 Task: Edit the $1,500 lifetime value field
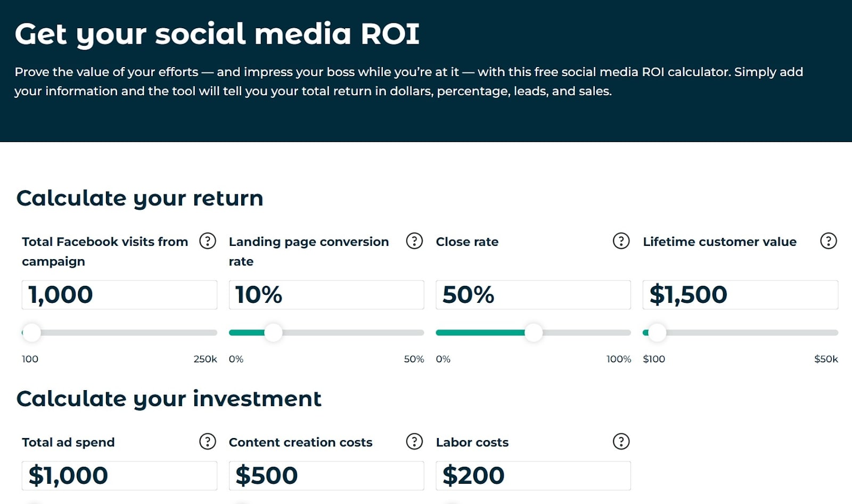(740, 295)
